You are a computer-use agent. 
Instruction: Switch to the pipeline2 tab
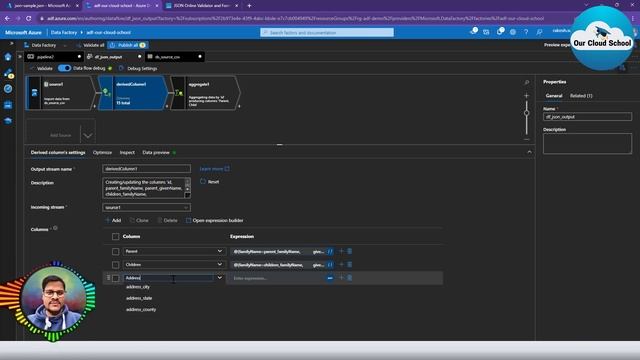tap(53, 57)
